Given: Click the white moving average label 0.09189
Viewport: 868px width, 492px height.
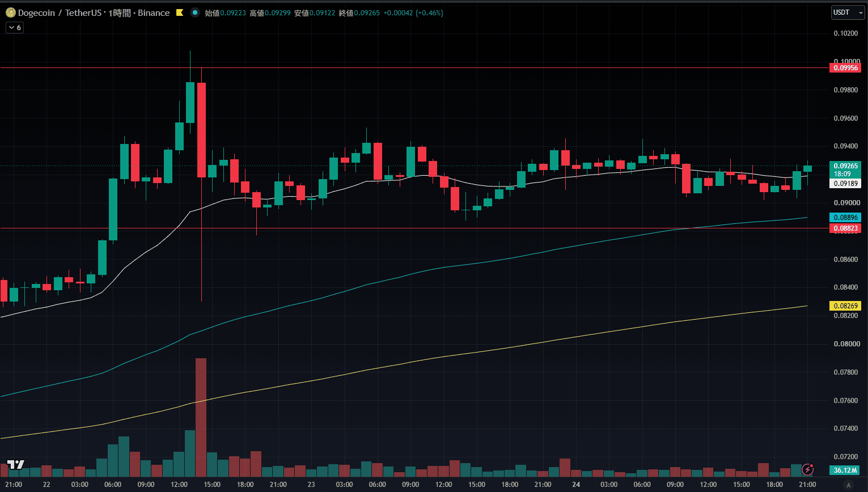Looking at the screenshot, I should [845, 184].
